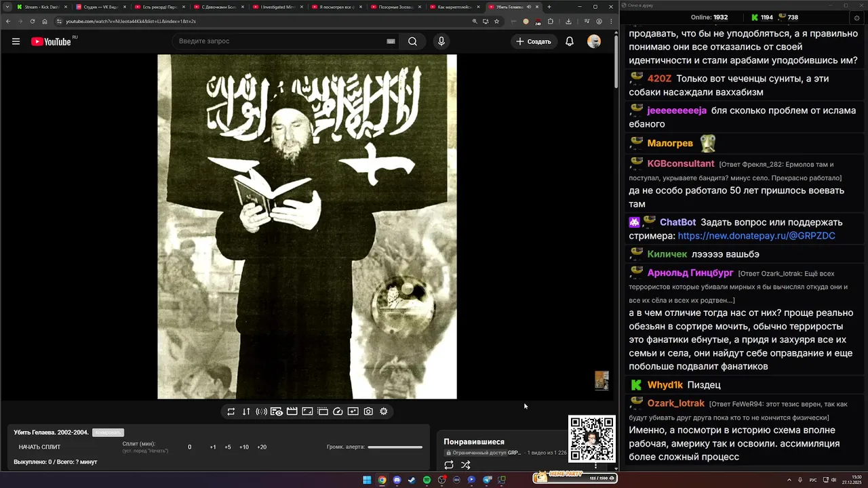Open the gear settings in player toolbar
The width and height of the screenshot is (868, 488).
coord(384,411)
